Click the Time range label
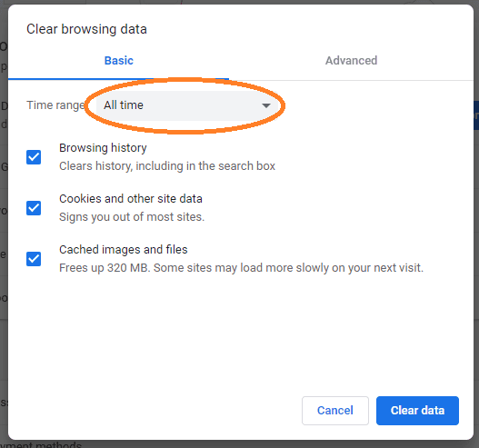The width and height of the screenshot is (479, 448). pos(55,105)
